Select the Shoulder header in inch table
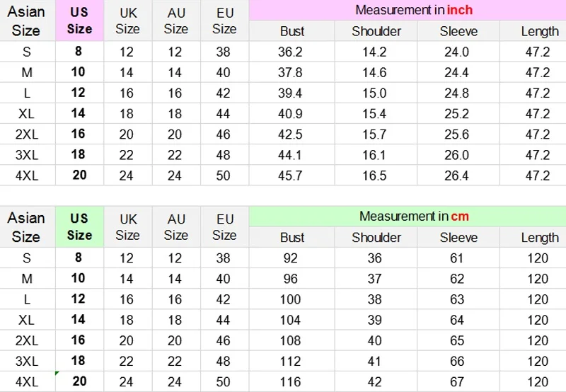Screen dimensions: 566x392 (376, 31)
